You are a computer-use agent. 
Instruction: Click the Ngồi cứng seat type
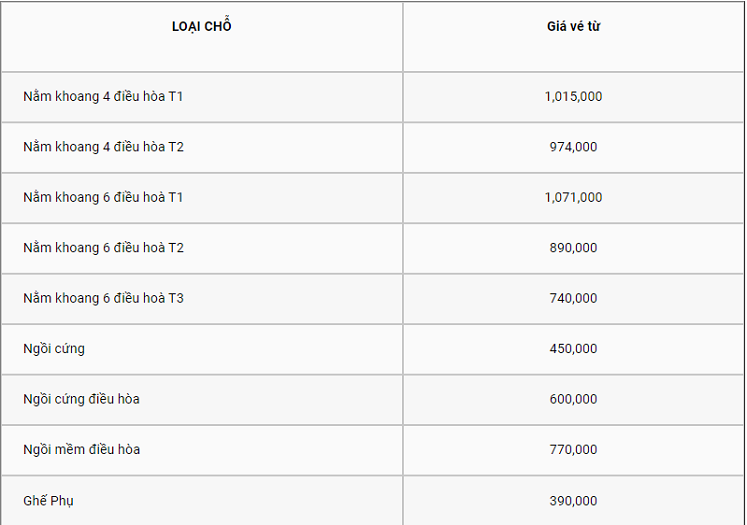point(54,349)
